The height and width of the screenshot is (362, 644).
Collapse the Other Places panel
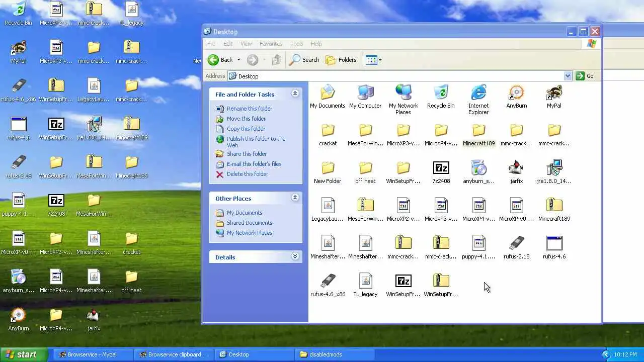click(x=295, y=198)
